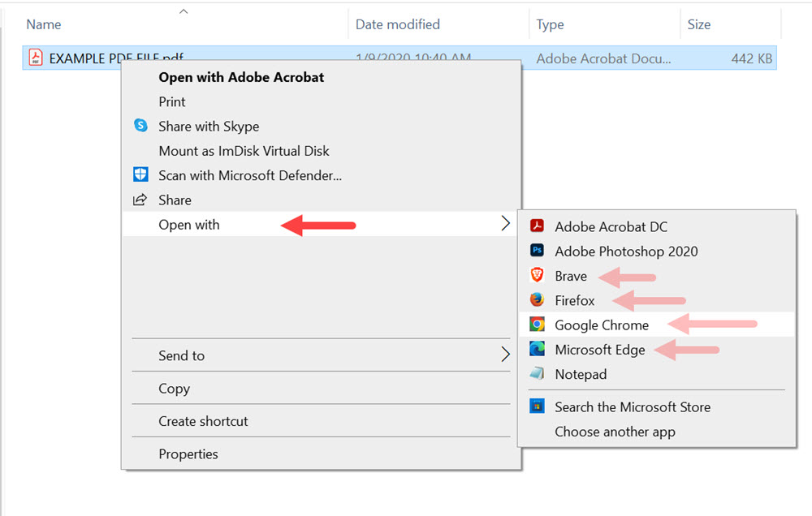Open Properties of the file
Screen dimensions: 812x516
click(x=188, y=454)
